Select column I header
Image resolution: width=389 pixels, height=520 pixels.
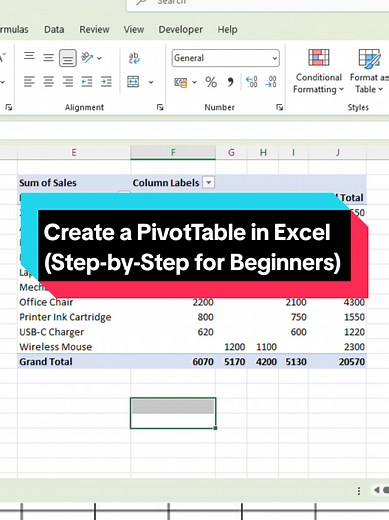pos(293,153)
